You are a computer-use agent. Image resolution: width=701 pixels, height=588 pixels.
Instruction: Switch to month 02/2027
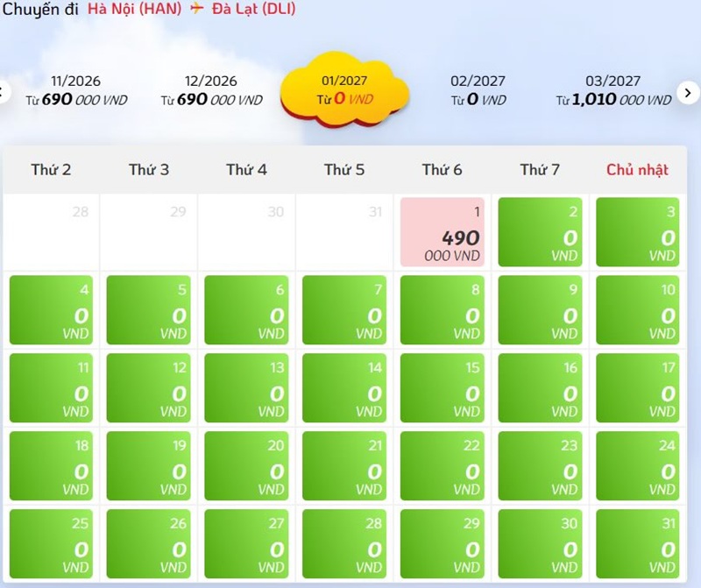(x=478, y=90)
